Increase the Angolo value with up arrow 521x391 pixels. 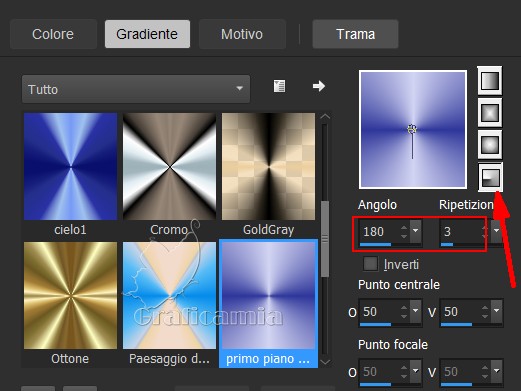[x=404, y=228]
